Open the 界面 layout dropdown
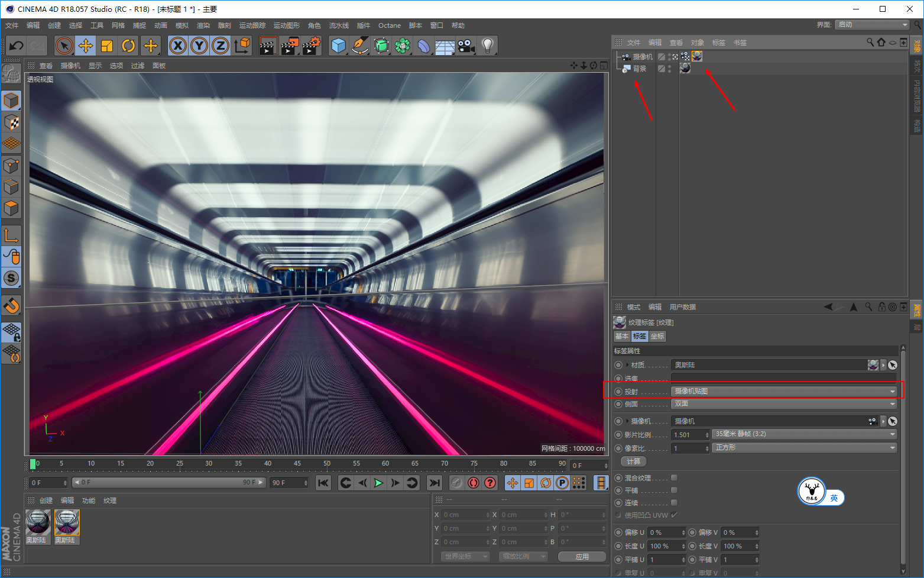Viewport: 924px width, 578px height. click(872, 25)
